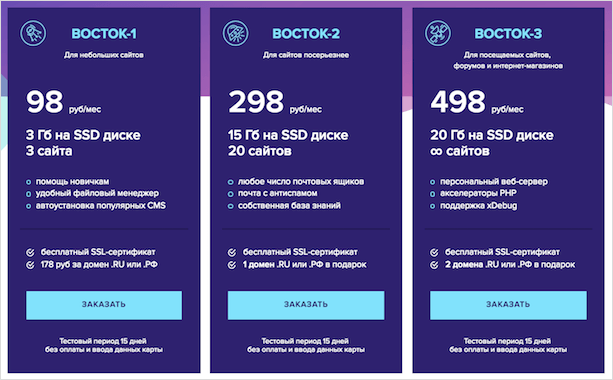Click the satellite icon beside ВОСТОК-3
The image size is (613, 380).
pos(438,33)
